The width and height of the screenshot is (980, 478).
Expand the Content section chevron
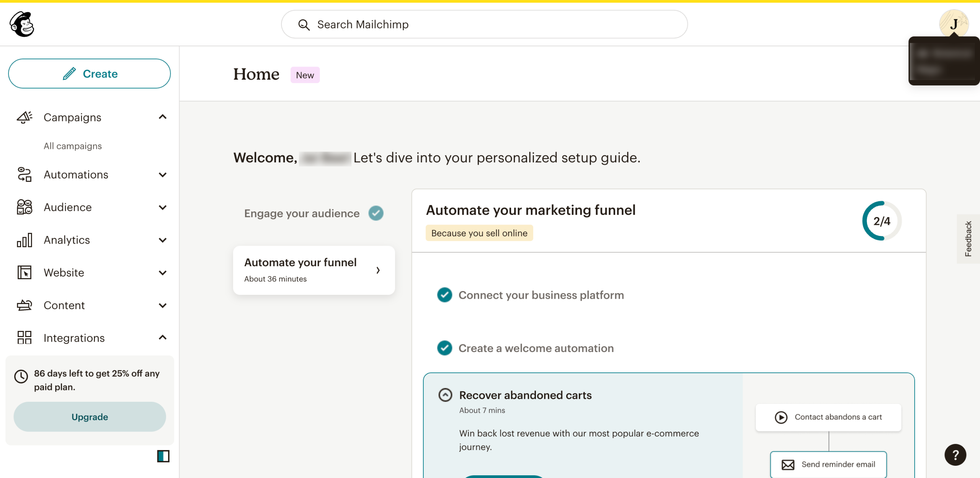pyautogui.click(x=163, y=305)
